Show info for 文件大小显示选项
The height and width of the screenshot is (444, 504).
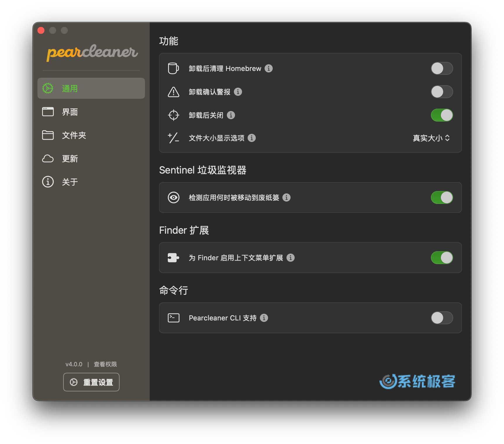coord(252,138)
